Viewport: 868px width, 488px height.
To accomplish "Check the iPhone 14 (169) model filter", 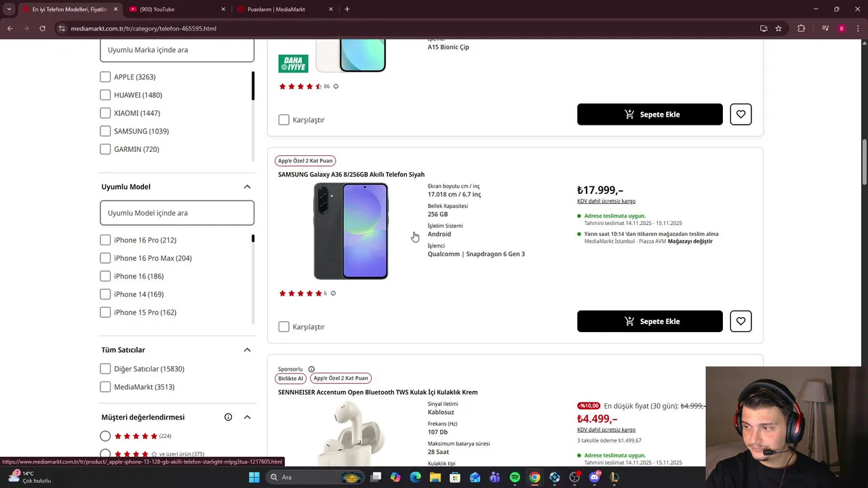I will pos(105,294).
